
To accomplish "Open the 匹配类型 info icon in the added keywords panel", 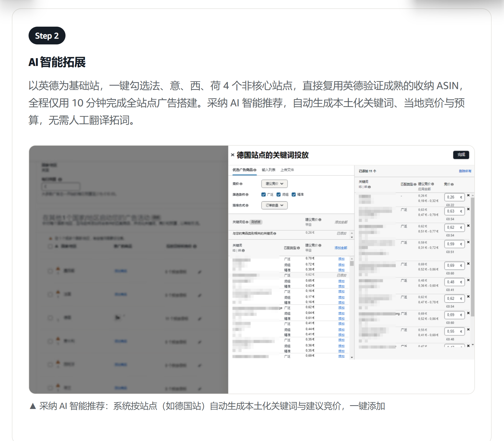I will point(415,184).
